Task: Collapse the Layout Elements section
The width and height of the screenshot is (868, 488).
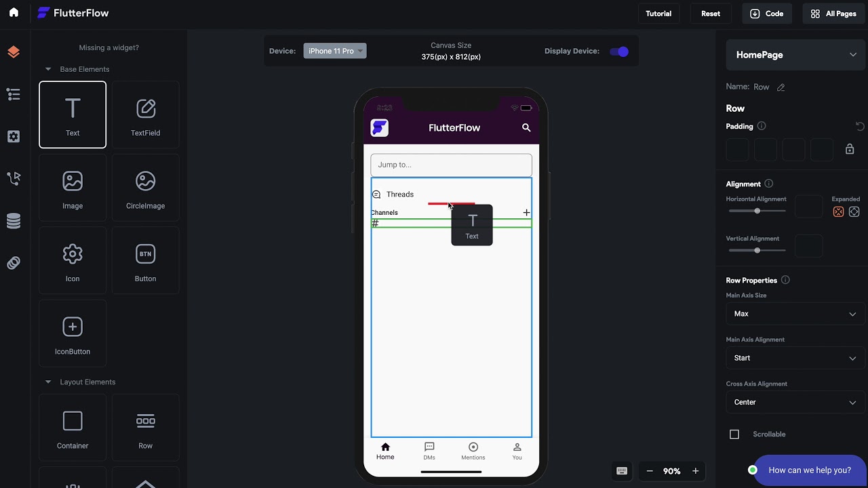Action: click(x=48, y=382)
